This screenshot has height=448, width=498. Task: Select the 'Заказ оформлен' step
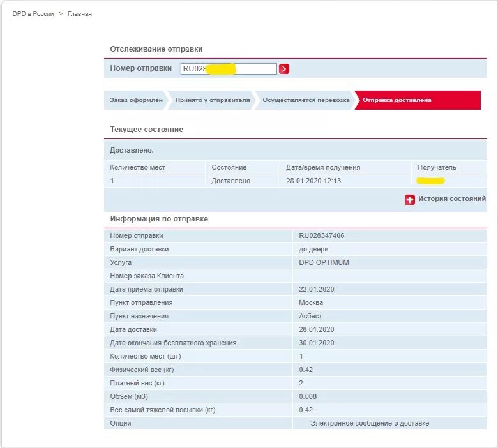(x=136, y=100)
